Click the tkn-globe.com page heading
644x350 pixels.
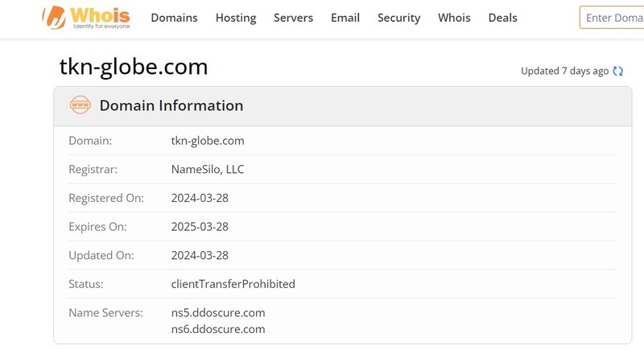[x=134, y=67]
